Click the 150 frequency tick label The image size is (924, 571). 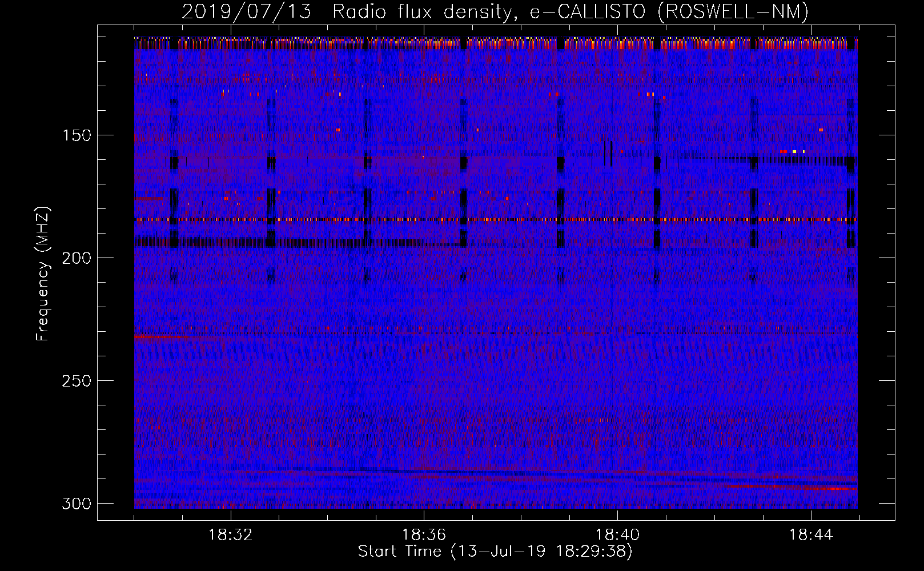[77, 135]
